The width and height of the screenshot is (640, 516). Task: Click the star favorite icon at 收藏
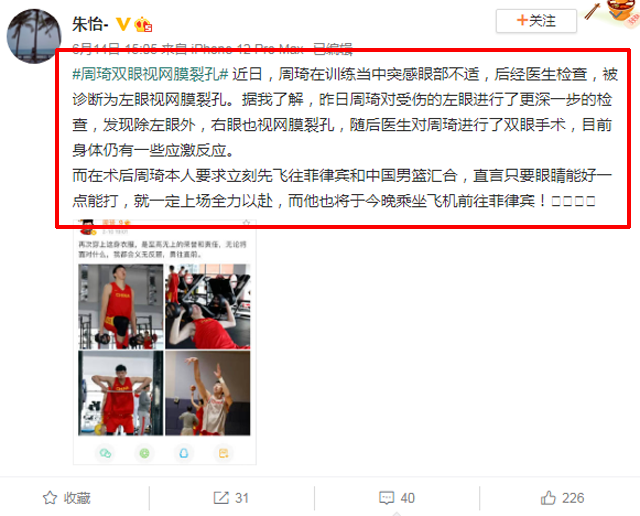tap(50, 498)
